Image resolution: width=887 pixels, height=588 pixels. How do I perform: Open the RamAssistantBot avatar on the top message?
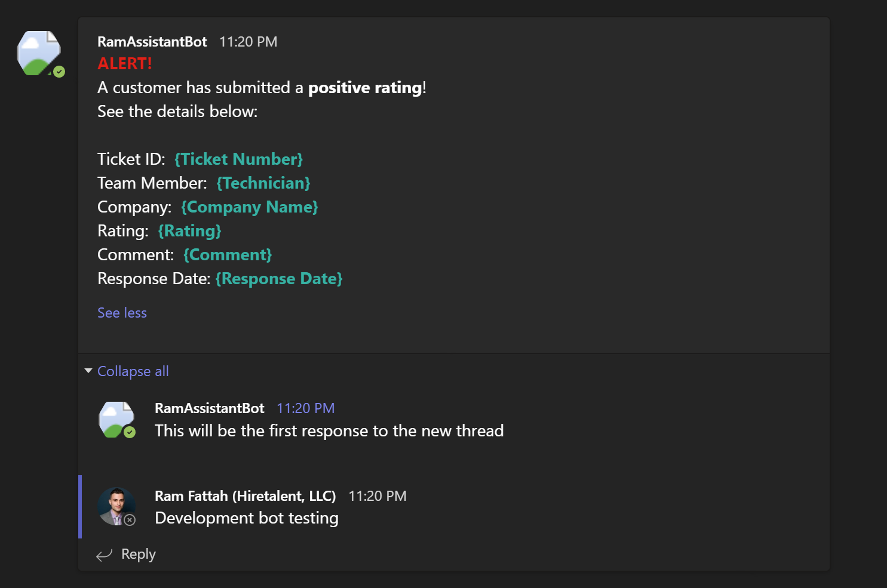pyautogui.click(x=38, y=53)
